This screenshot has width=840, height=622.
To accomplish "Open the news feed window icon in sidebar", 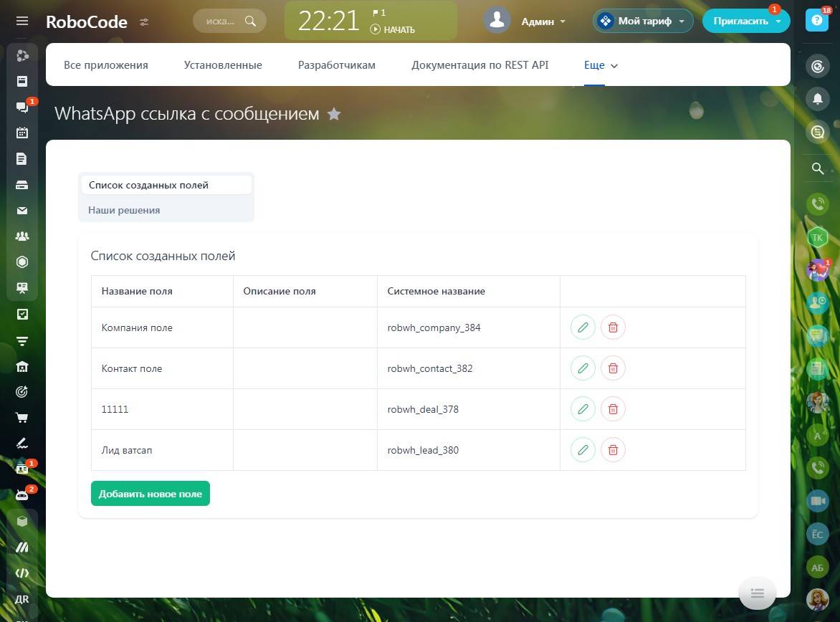I will coord(22,81).
